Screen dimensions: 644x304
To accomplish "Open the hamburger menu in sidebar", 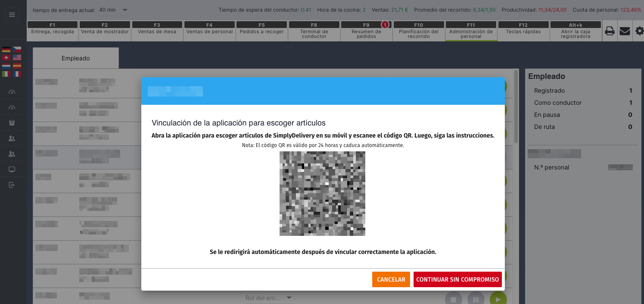I will (x=12, y=15).
